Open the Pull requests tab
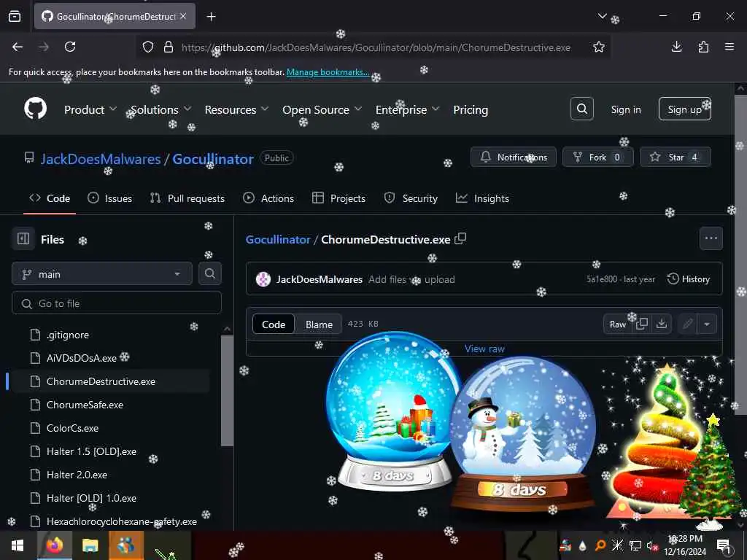The image size is (747, 560). (x=187, y=198)
